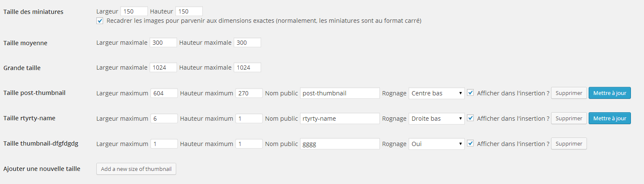Click the Nom public field containing post-thumbnail
This screenshot has height=184, width=644.
click(x=340, y=93)
